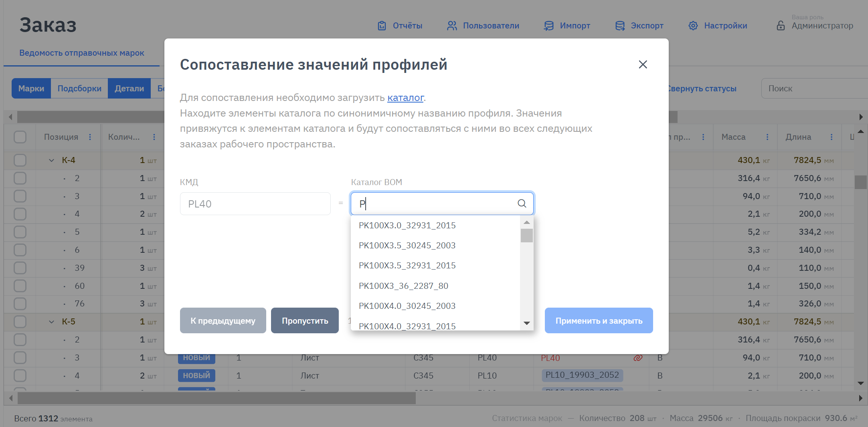This screenshot has height=427, width=868.
Task: Click the lock icon next to Администратор
Action: pyautogui.click(x=781, y=26)
